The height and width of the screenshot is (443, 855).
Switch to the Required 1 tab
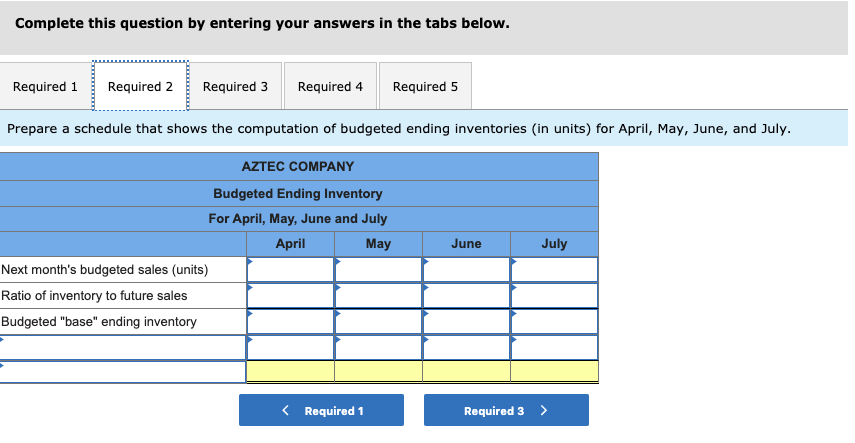[x=45, y=87]
